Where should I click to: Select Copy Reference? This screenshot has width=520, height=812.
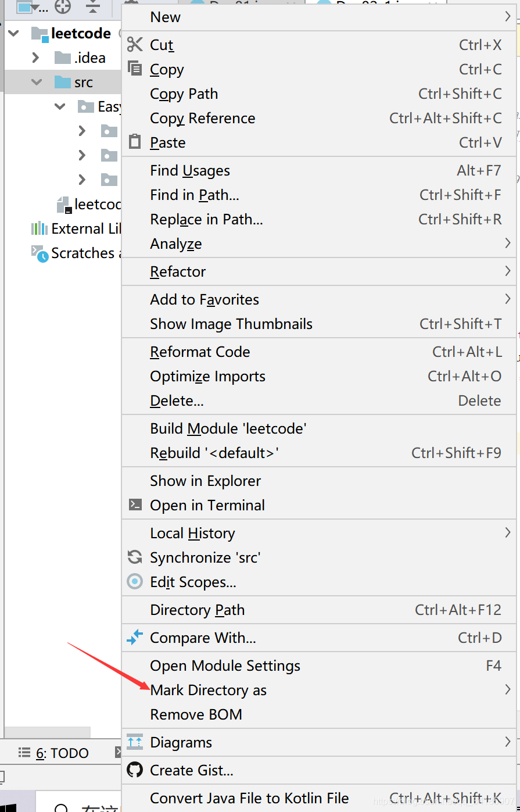(318, 118)
